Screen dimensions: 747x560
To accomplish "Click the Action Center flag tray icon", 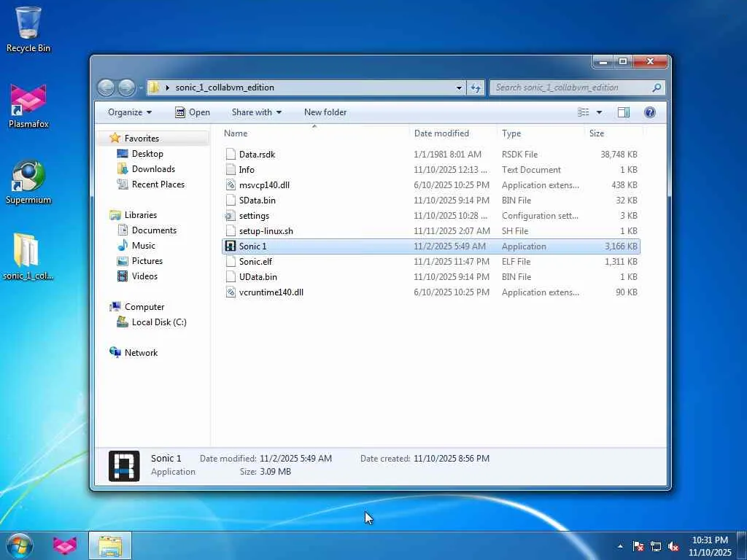I will pos(638,546).
